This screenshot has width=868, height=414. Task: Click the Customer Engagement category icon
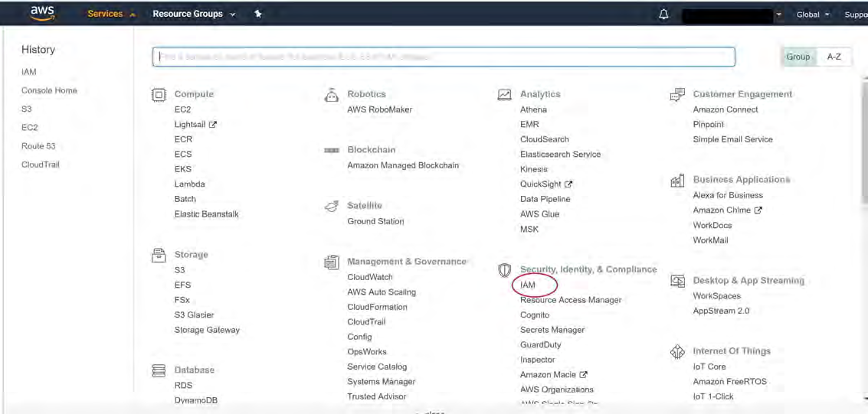[x=677, y=95]
